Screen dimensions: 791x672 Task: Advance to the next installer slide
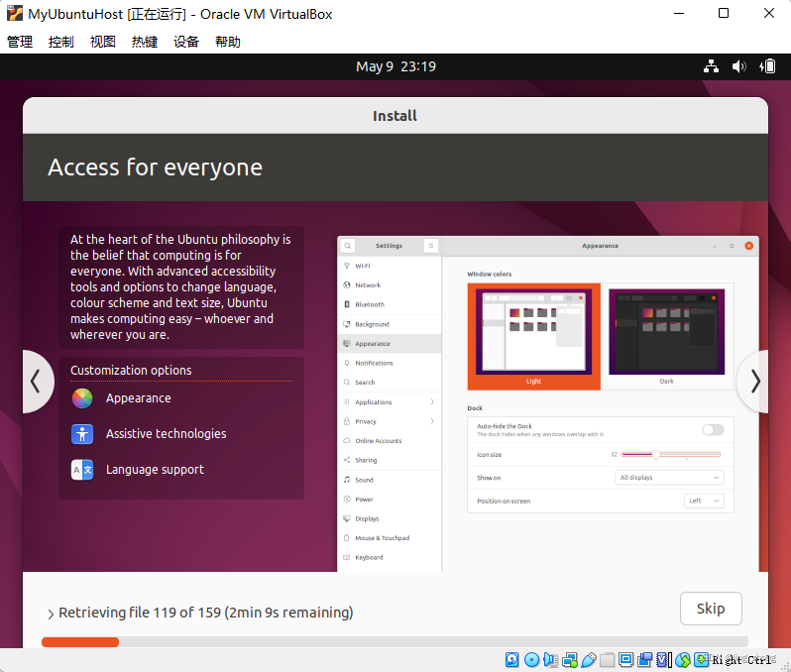click(754, 382)
